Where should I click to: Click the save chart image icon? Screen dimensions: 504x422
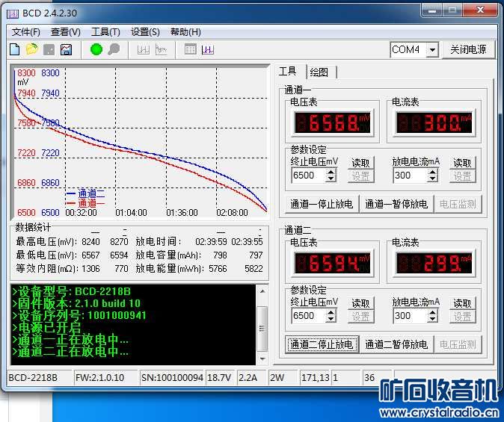(x=67, y=50)
